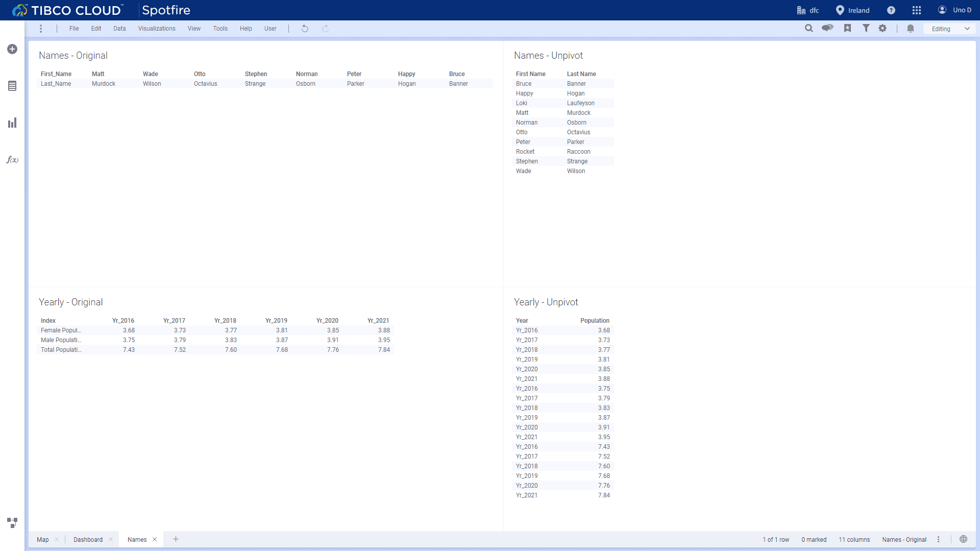Open the Bookmarks icon

848,28
